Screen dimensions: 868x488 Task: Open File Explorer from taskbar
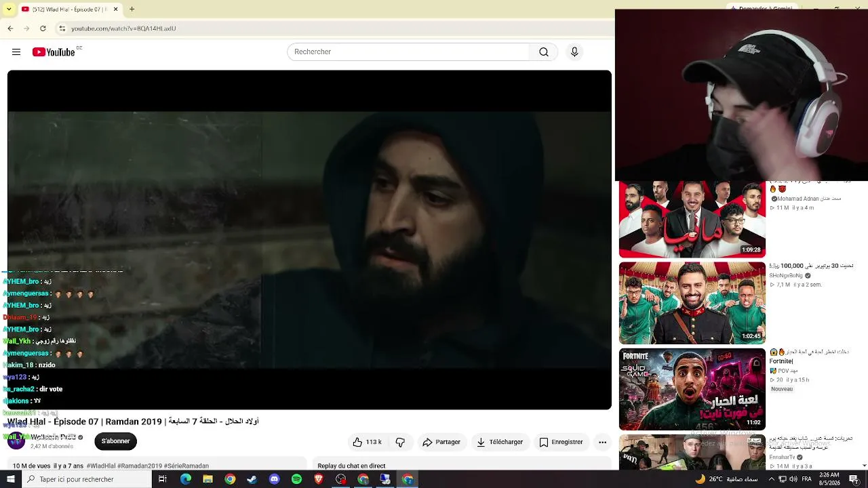click(208, 479)
